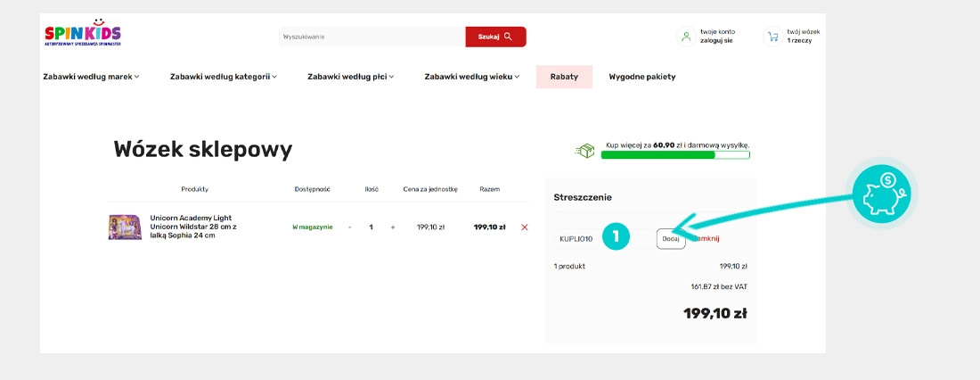The image size is (980, 380).
Task: Increase quantity with the plus button
Action: point(393,227)
